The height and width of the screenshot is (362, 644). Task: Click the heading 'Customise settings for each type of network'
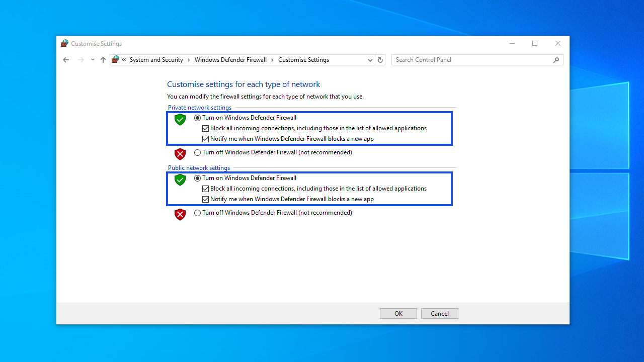click(244, 84)
